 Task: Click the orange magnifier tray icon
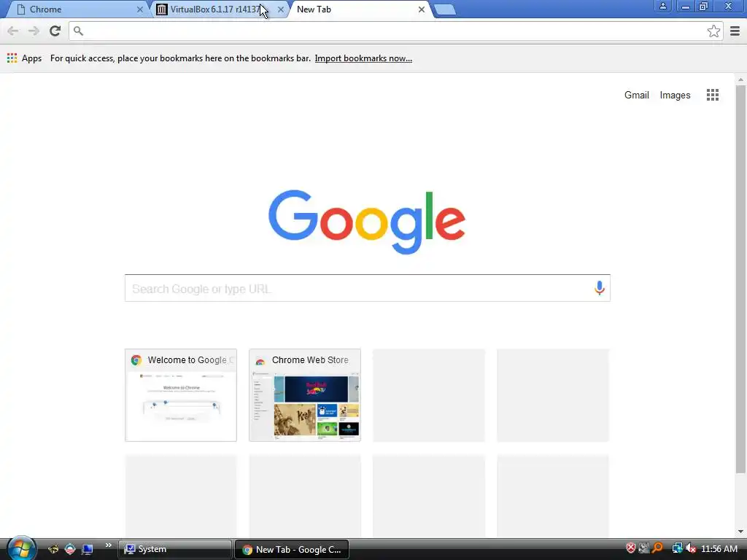point(657,548)
